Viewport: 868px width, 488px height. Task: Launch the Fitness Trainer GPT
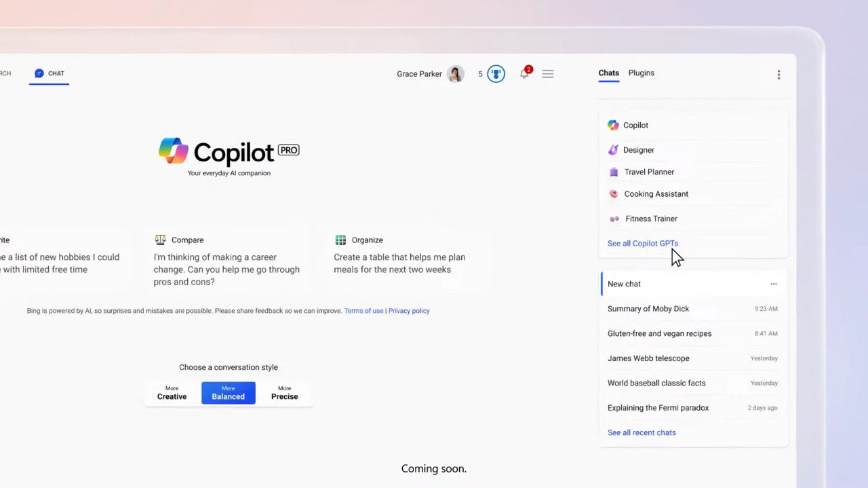tap(650, 219)
